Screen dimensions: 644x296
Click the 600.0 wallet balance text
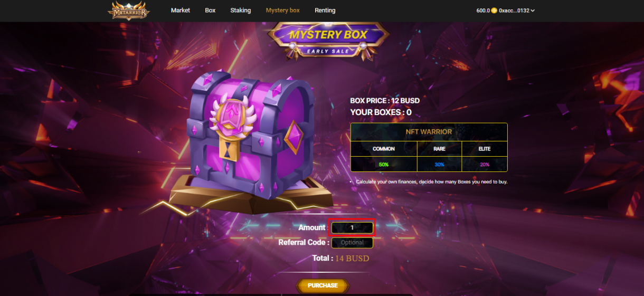[483, 11]
